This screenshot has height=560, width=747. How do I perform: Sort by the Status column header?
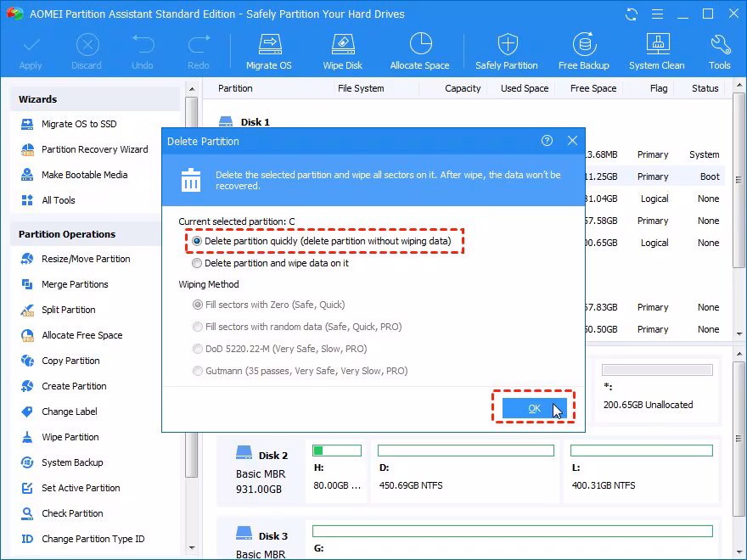click(705, 88)
